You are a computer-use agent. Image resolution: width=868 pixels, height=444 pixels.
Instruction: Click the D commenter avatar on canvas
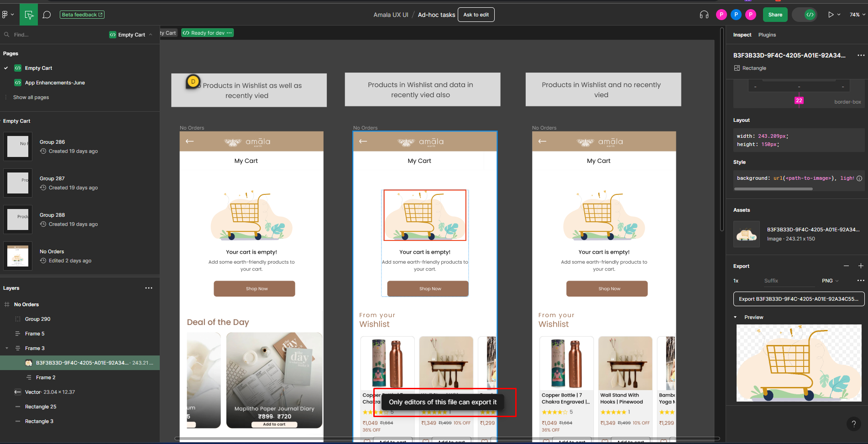click(193, 82)
